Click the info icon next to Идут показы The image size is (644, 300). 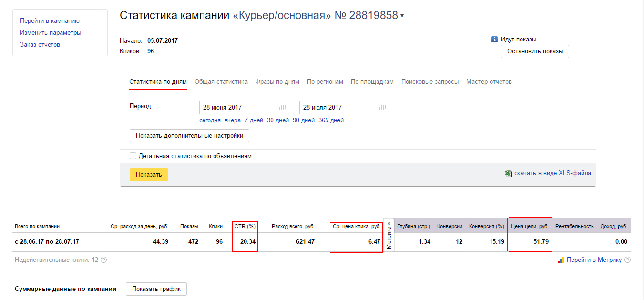(x=495, y=40)
